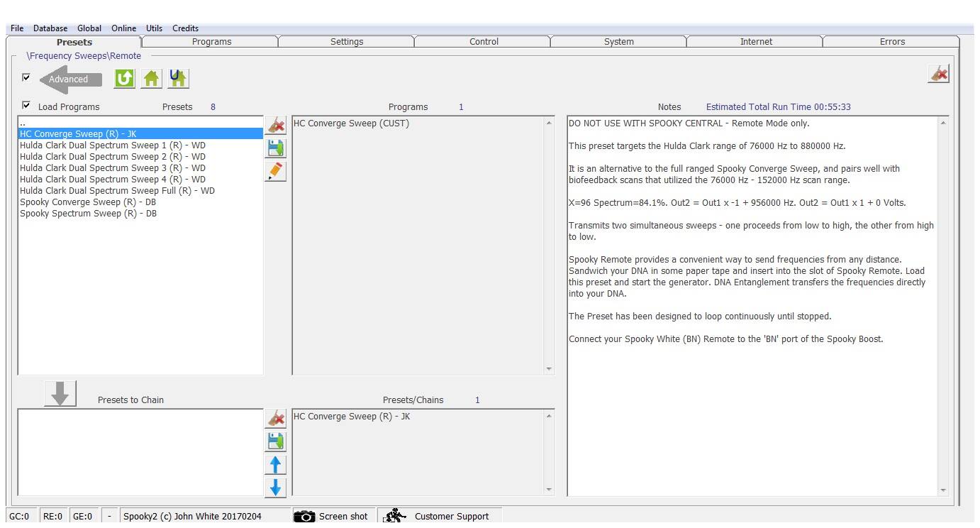The image size is (980, 528).
Task: Switch to the Internet tab
Action: coord(756,42)
